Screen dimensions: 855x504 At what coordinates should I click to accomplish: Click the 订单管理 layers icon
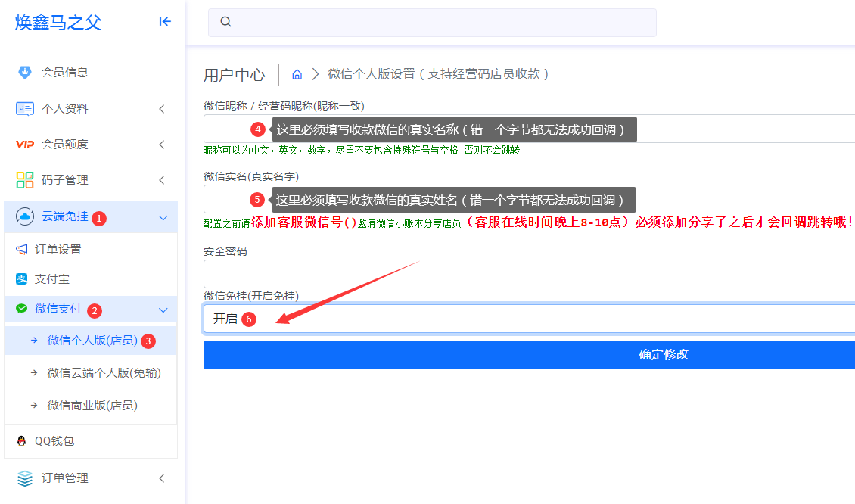coord(24,478)
